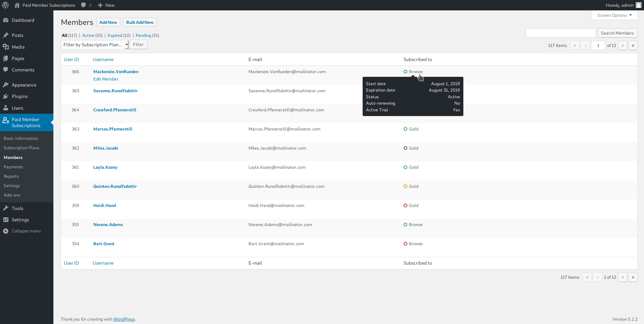Screen dimensions: 644x324
Task: Click the Appearance paintbrush icon
Action: pos(6,85)
